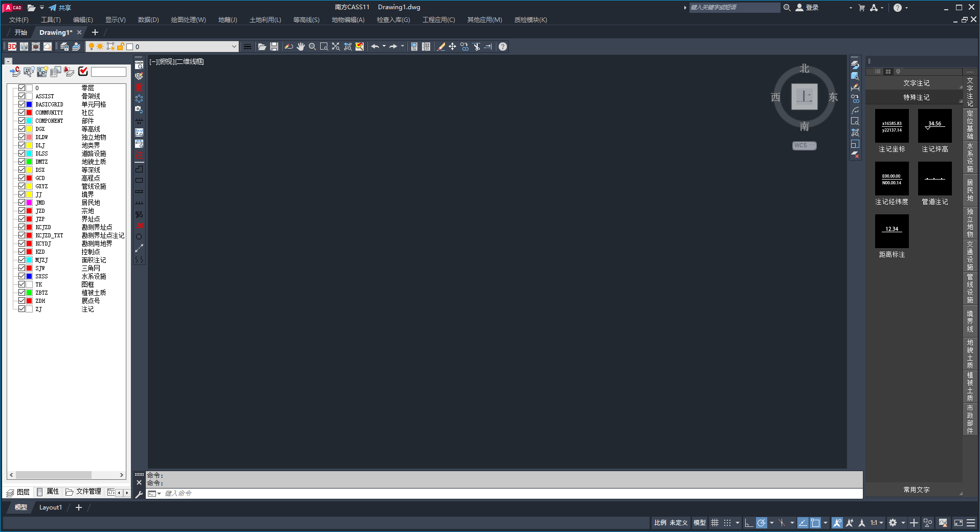Click the Undo arrow icon

click(x=375, y=47)
